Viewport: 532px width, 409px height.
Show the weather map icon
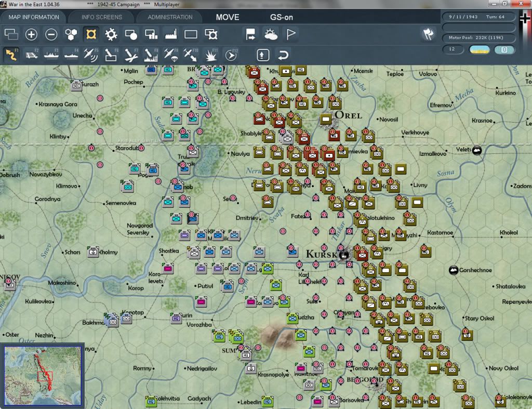click(270, 34)
